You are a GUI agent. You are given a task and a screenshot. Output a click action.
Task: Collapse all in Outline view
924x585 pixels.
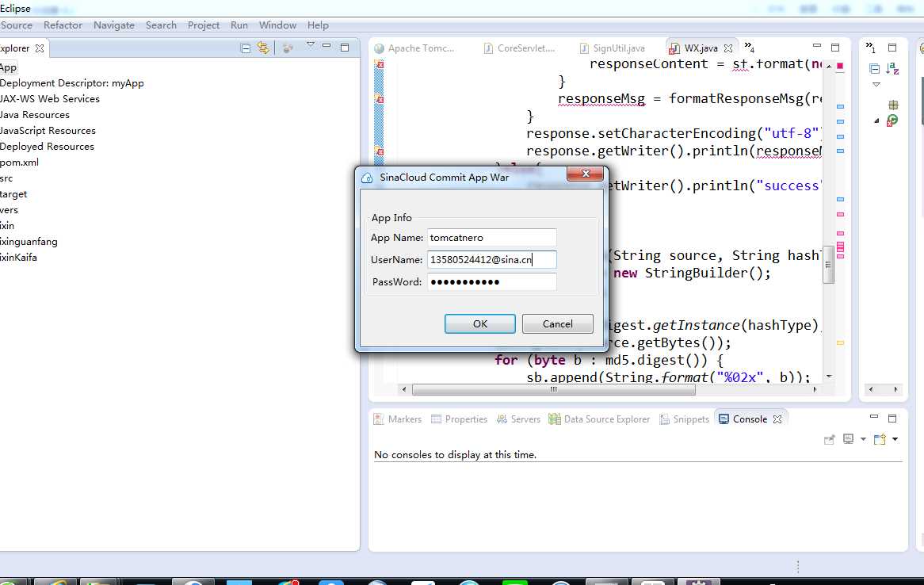pos(875,69)
